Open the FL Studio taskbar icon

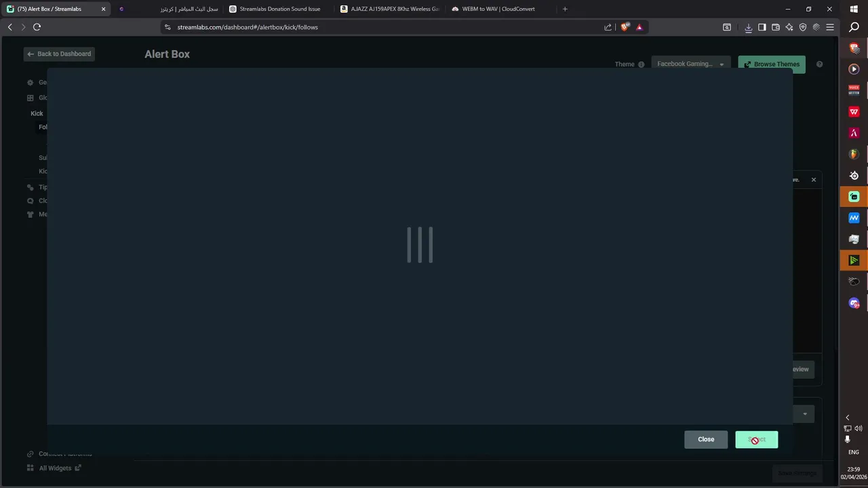pyautogui.click(x=854, y=154)
